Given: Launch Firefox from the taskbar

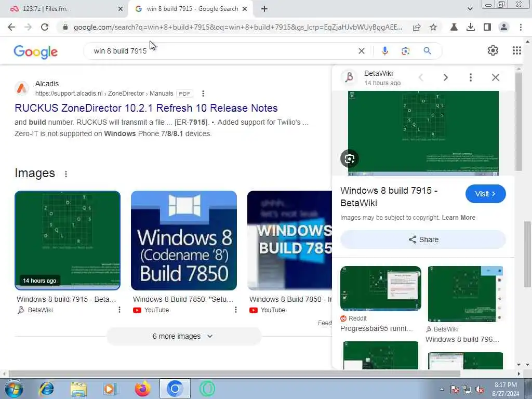Looking at the screenshot, I should 143,389.
